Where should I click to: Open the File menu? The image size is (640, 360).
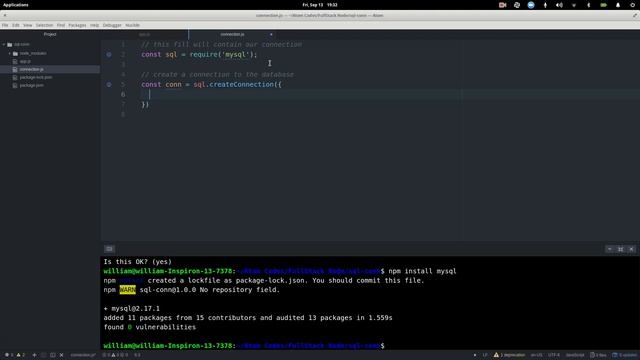click(x=5, y=25)
